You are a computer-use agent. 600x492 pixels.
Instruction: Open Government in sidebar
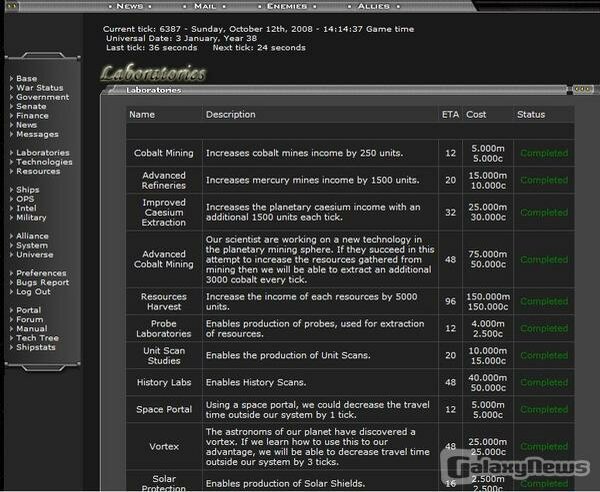[x=42, y=97]
